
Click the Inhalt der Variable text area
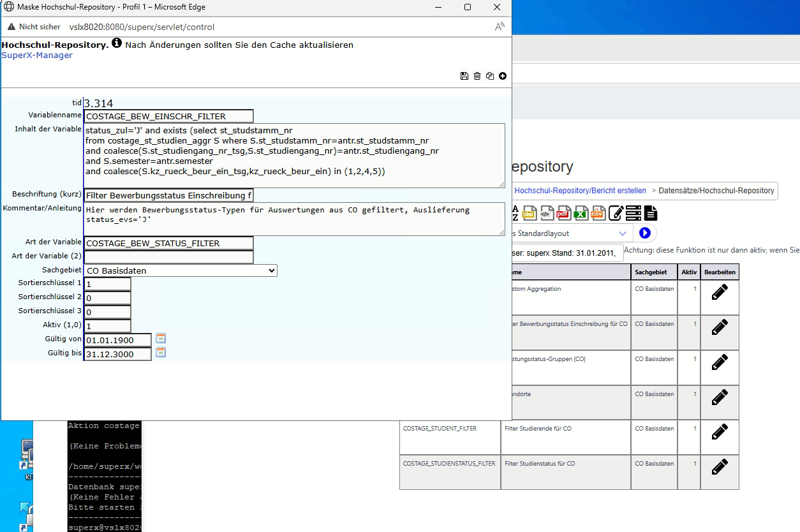(293, 155)
